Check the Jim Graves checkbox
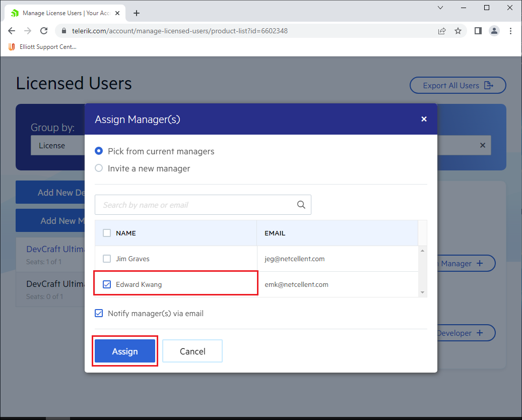Viewport: 522px width, 420px height. [x=107, y=259]
